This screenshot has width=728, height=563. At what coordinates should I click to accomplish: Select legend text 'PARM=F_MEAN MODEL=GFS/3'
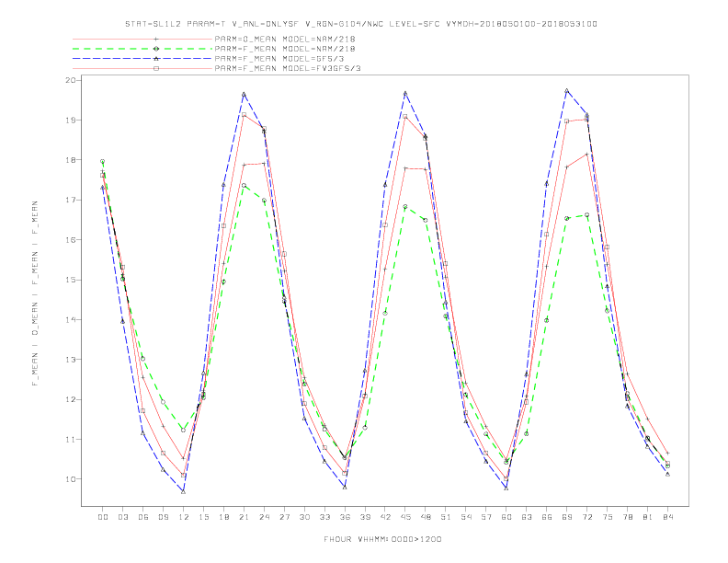click(x=279, y=59)
